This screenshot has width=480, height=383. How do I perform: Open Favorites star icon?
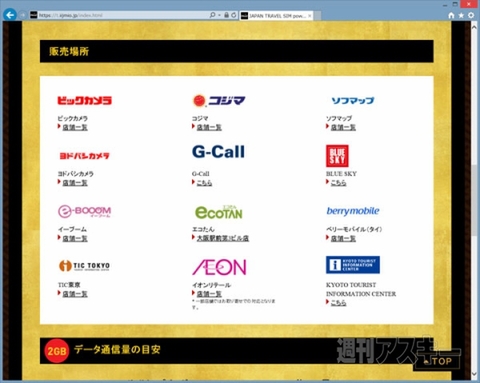[x=461, y=15]
